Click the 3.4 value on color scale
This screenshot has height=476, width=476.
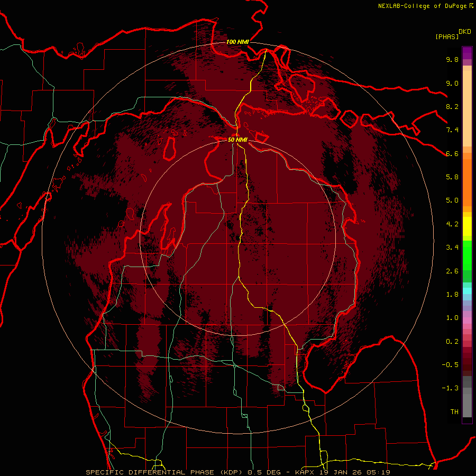[x=452, y=248]
